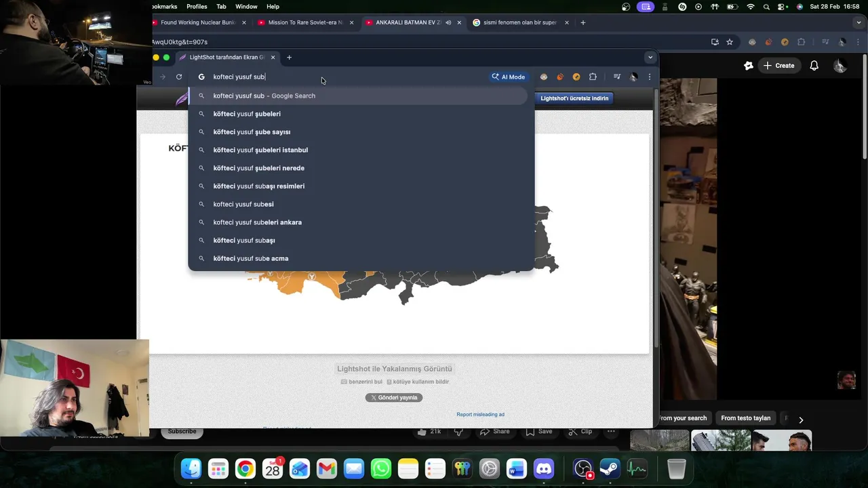
Task: Open Gmail from the Dock
Action: tap(327, 468)
